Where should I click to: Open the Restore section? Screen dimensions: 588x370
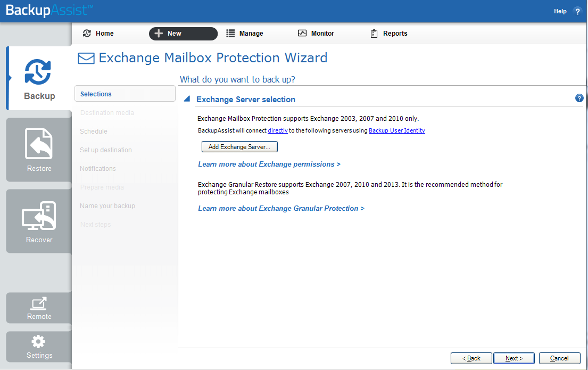click(x=39, y=150)
